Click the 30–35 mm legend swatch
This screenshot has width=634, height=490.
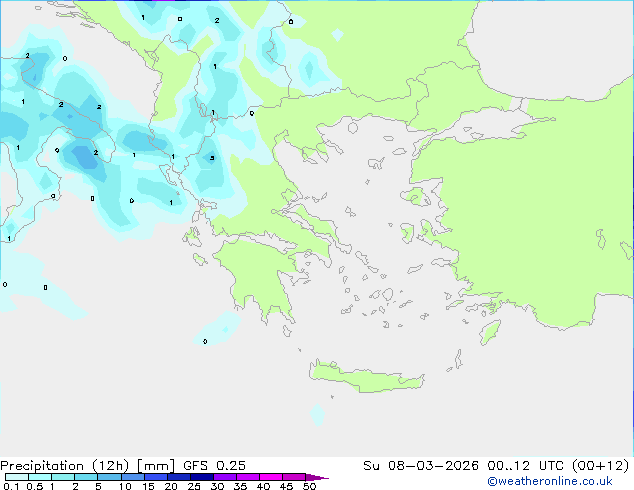tap(225, 477)
